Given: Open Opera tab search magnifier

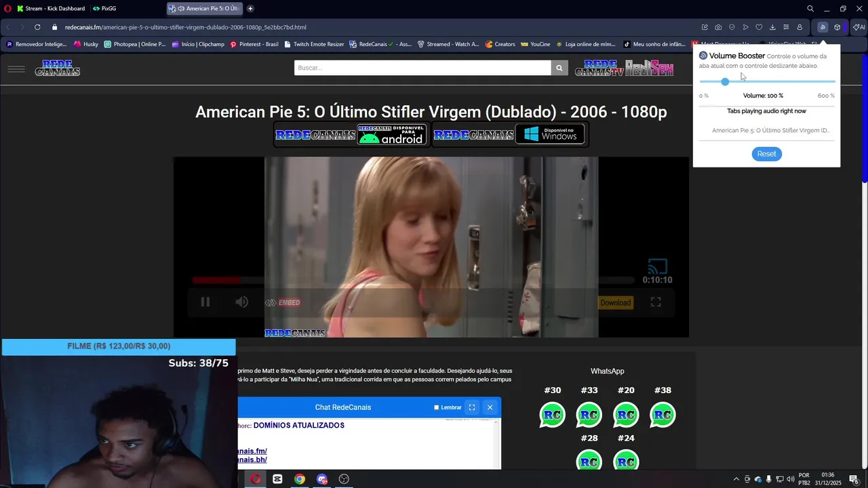Looking at the screenshot, I should pos(810,8).
